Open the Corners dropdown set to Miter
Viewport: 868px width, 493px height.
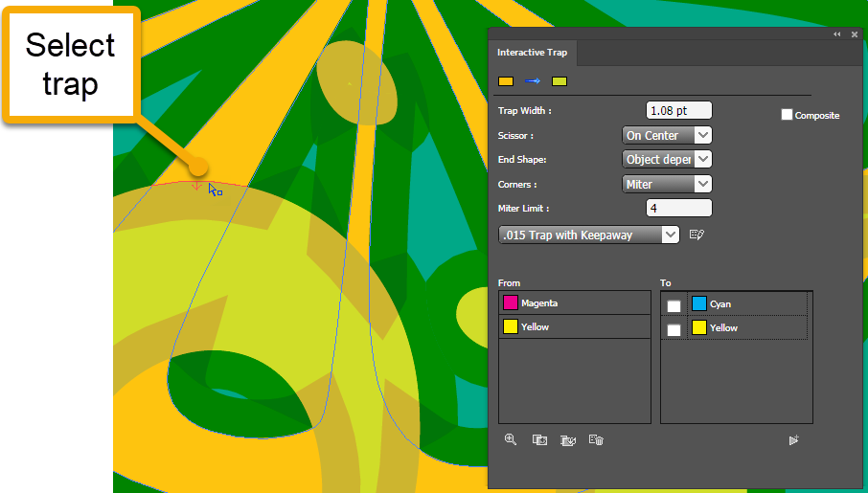[667, 184]
